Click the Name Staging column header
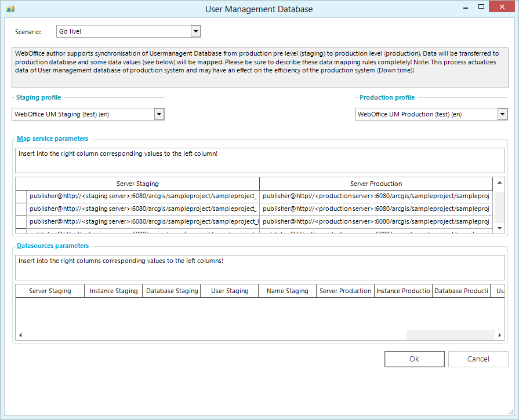This screenshot has width=519, height=420. point(286,290)
